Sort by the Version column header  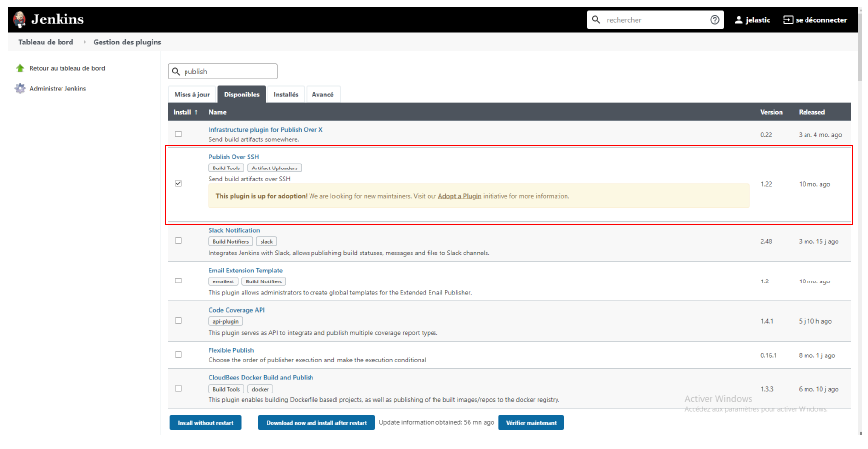771,112
